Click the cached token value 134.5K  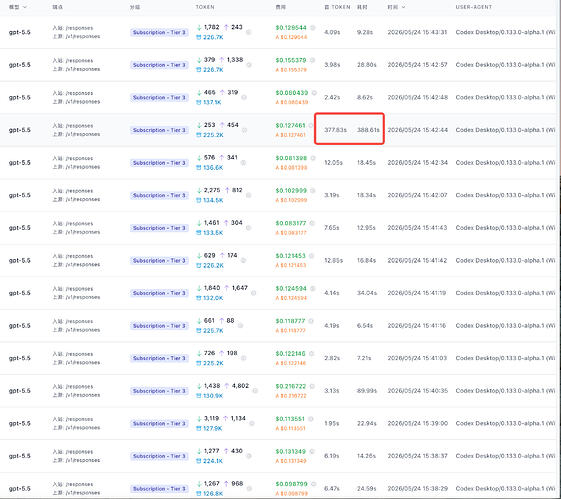coord(213,200)
